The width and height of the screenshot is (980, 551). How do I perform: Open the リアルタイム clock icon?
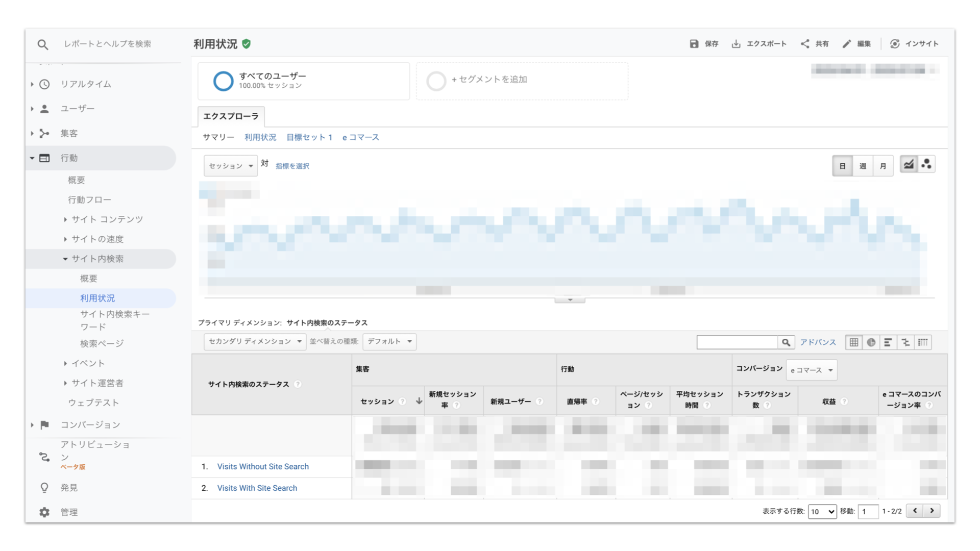pos(45,84)
